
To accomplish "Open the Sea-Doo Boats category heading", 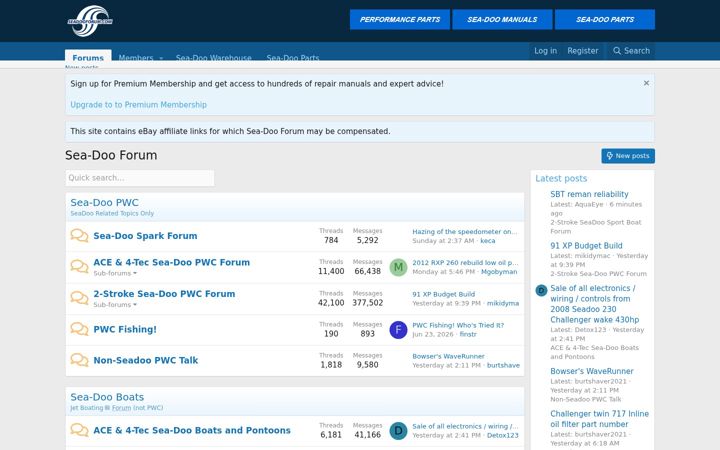I will pyautogui.click(x=107, y=397).
